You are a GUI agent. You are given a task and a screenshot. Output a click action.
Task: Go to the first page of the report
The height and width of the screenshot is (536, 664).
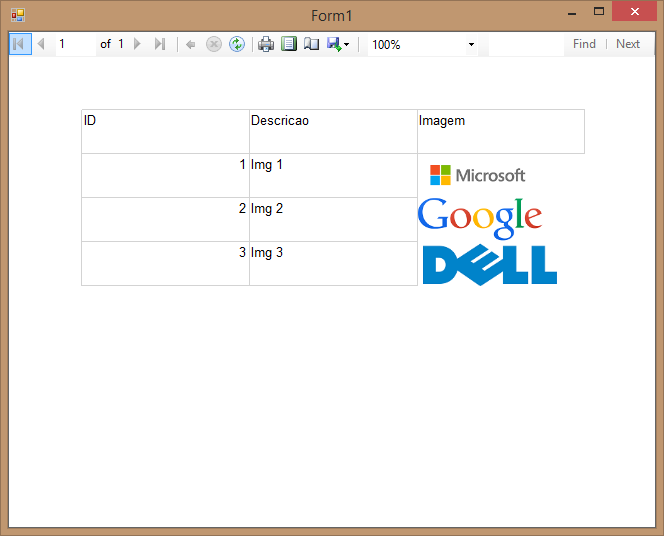click(20, 44)
